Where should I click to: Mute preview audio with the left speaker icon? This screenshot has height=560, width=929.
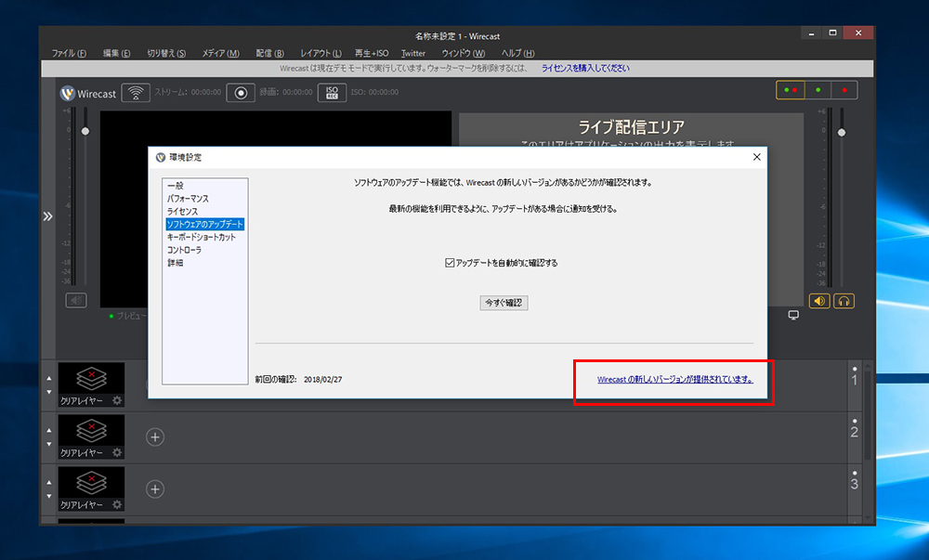76,300
